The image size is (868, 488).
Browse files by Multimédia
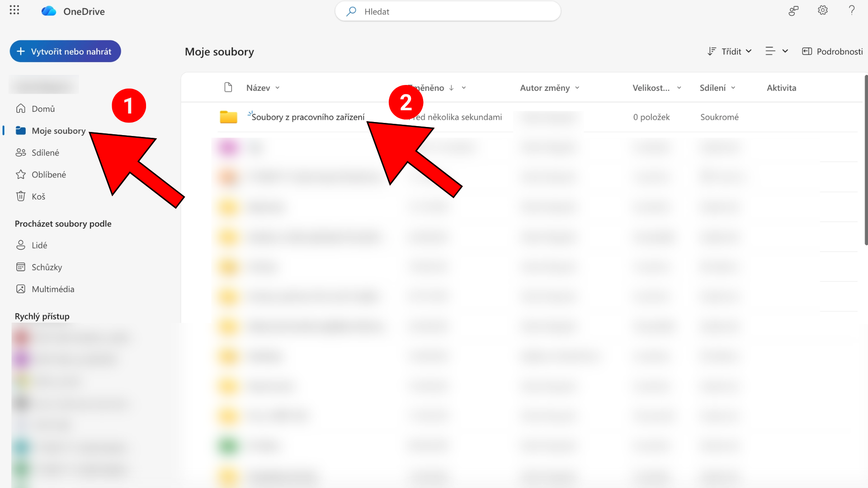[x=45, y=289]
